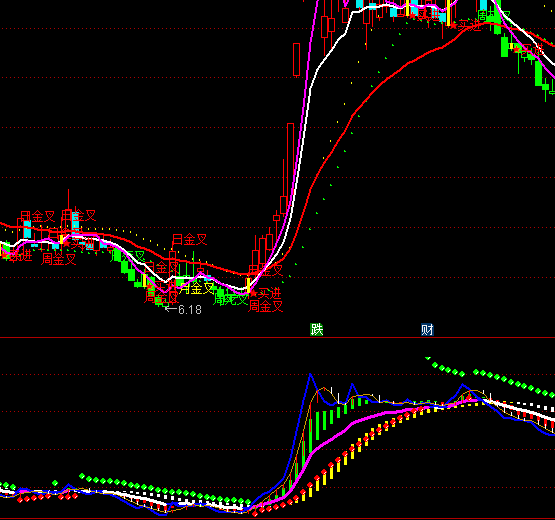
Task: Click the first green diamond of the long lower row
Action: pos(82,476)
